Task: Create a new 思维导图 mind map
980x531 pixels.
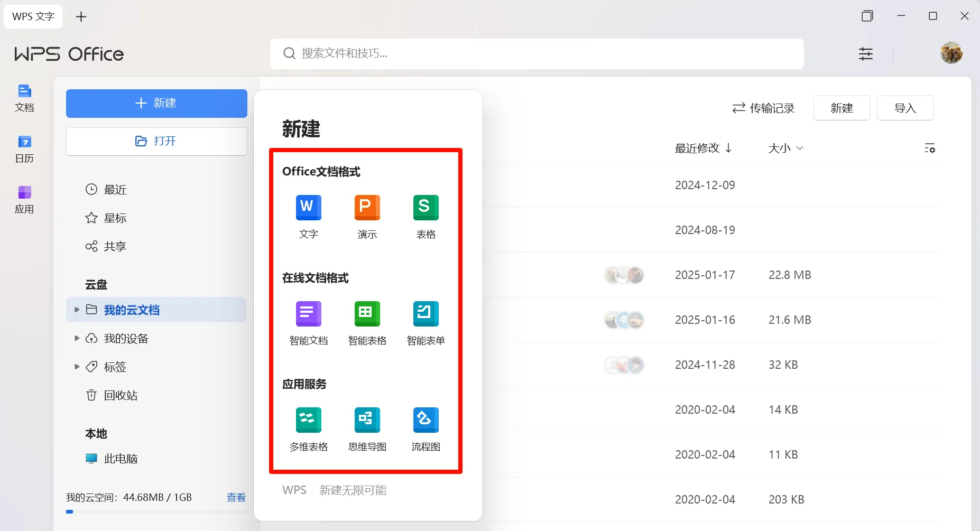Action: pyautogui.click(x=367, y=429)
